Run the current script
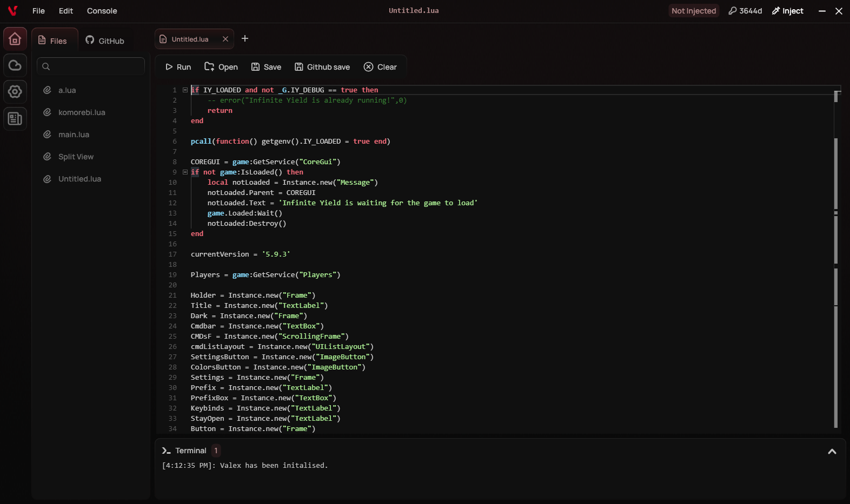The width and height of the screenshot is (850, 504). click(x=178, y=67)
